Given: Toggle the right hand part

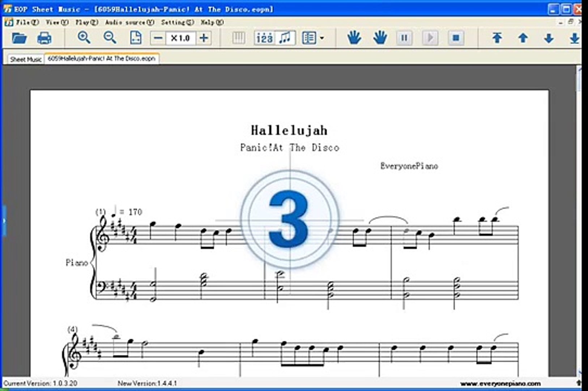Looking at the screenshot, I should [x=380, y=38].
